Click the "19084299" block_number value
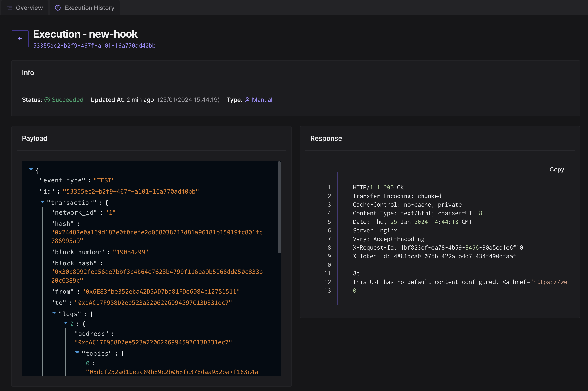Image resolution: width=588 pixels, height=391 pixels. coord(131,252)
